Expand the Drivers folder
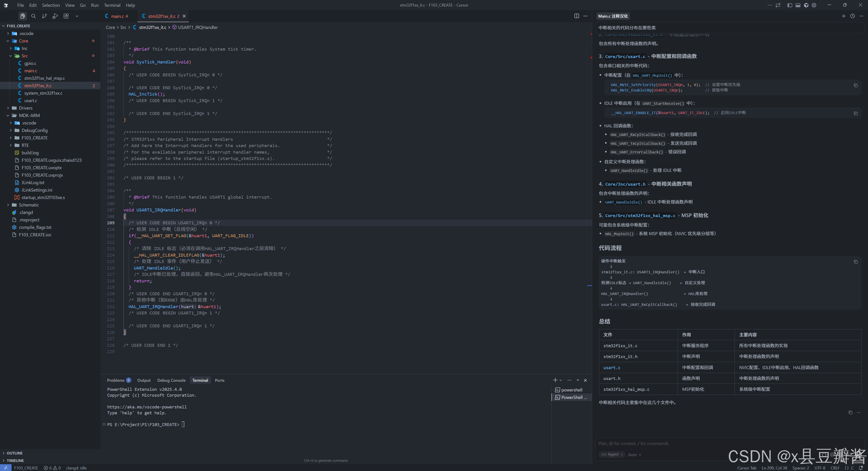868x471 pixels. click(x=26, y=108)
